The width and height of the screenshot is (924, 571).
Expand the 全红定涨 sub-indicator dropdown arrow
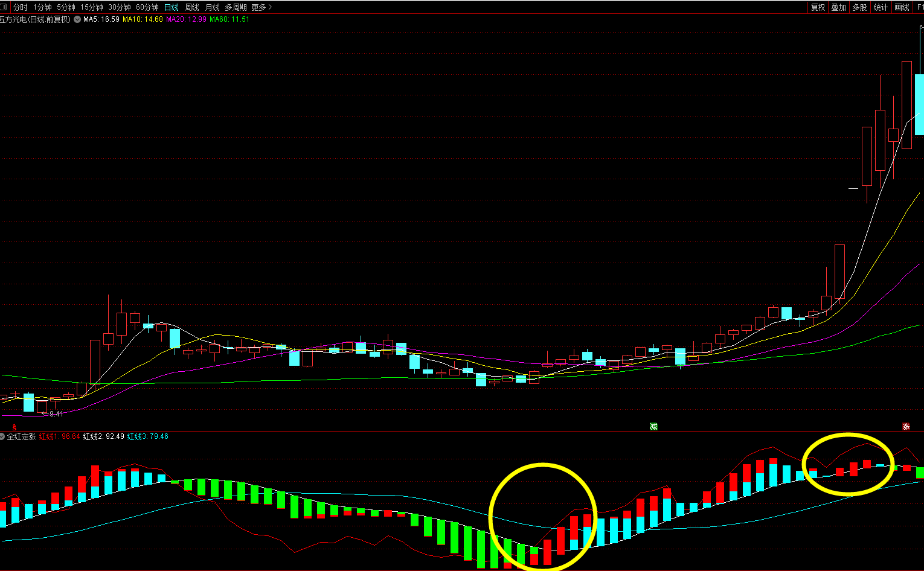click(2, 436)
